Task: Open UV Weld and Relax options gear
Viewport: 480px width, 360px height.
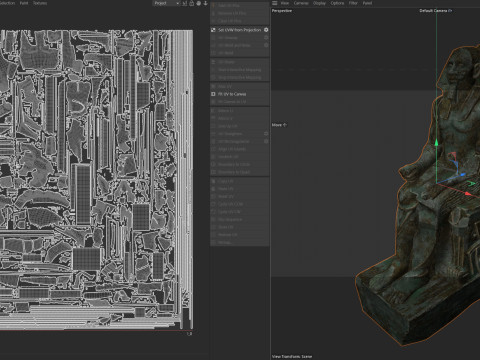Action: coord(266,45)
